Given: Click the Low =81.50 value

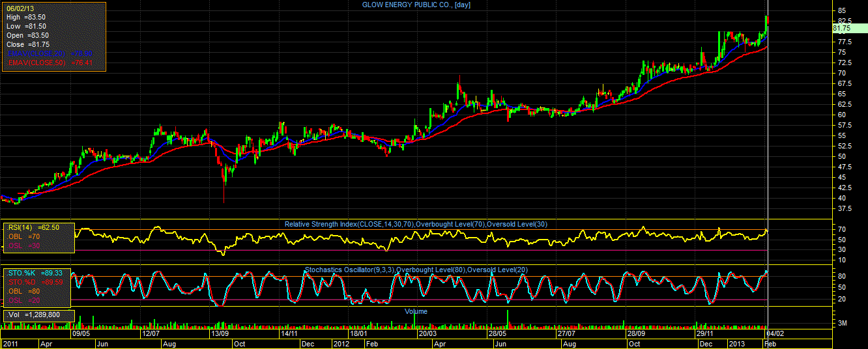Looking at the screenshot, I should point(27,26).
